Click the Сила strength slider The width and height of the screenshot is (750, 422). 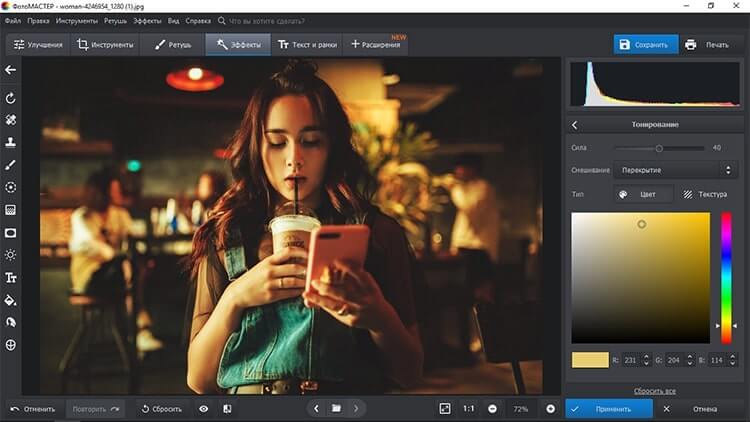659,148
